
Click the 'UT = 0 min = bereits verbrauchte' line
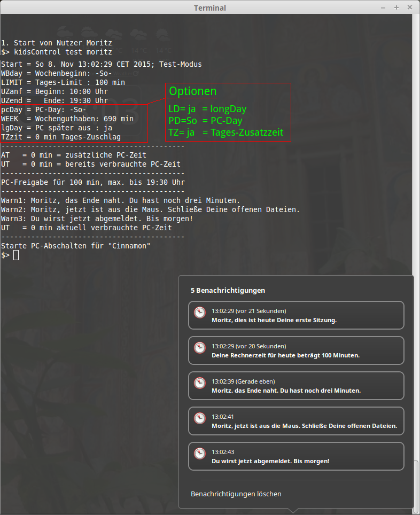[x=91, y=164]
